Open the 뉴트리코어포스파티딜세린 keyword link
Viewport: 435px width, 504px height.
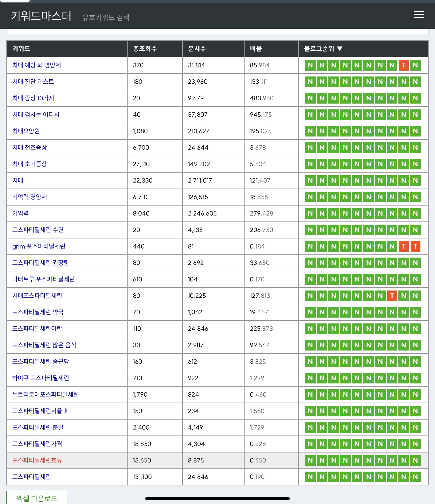(x=46, y=394)
